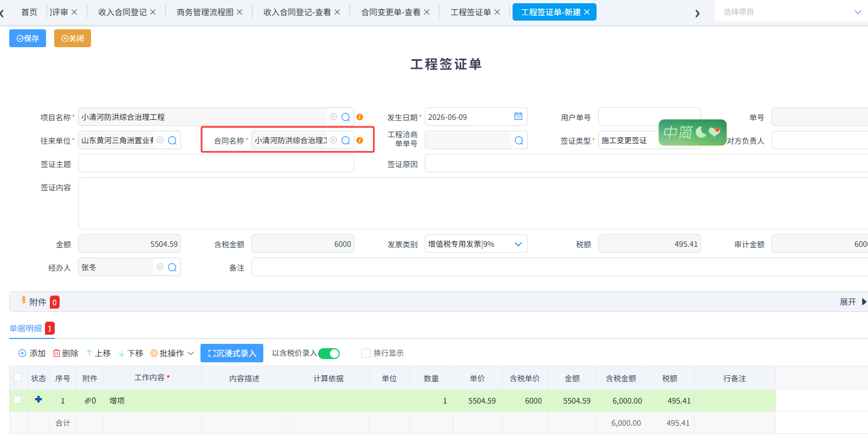Image resolution: width=868 pixels, height=448 pixels.
Task: Clear the 经办人 field
Action: pos(160,267)
